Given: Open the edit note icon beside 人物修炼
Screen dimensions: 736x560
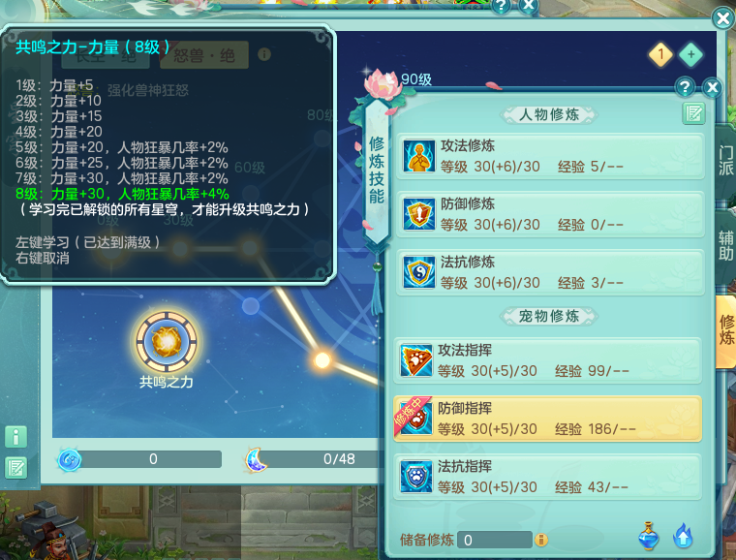Looking at the screenshot, I should click(693, 113).
